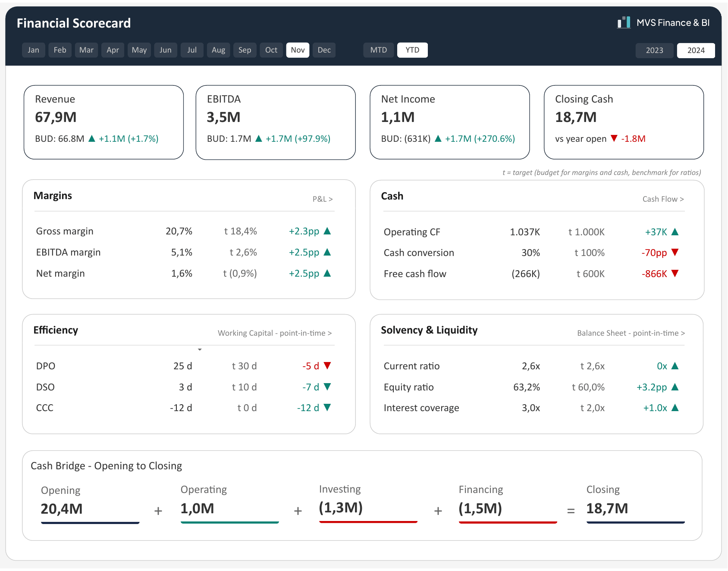Select the Jun month filter
Viewport: 728px width, 571px height.
[x=166, y=50]
